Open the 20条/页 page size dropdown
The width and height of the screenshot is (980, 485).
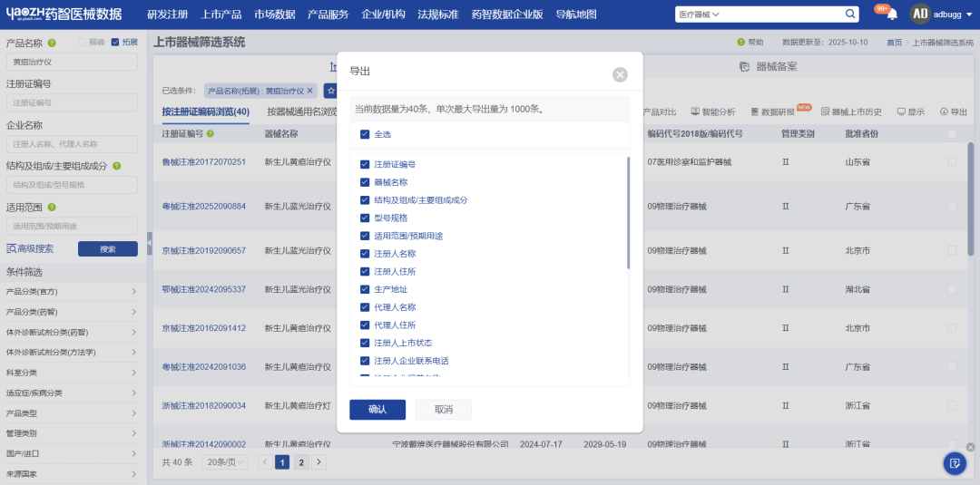click(x=224, y=462)
